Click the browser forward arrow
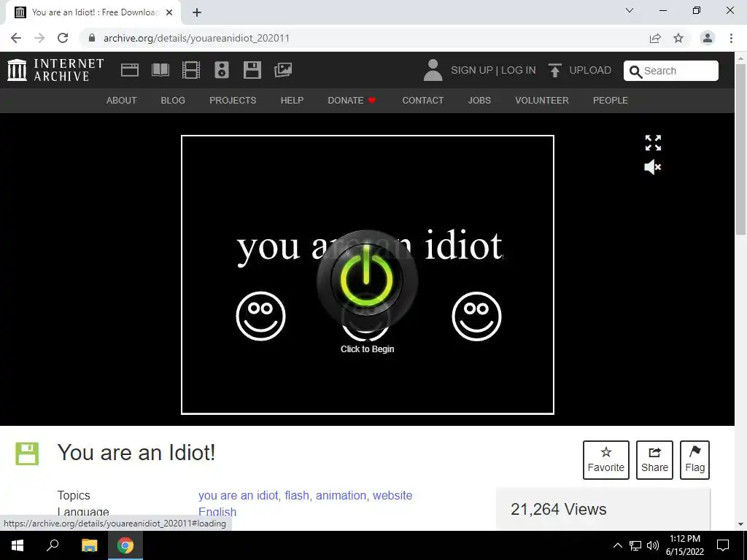 39,38
